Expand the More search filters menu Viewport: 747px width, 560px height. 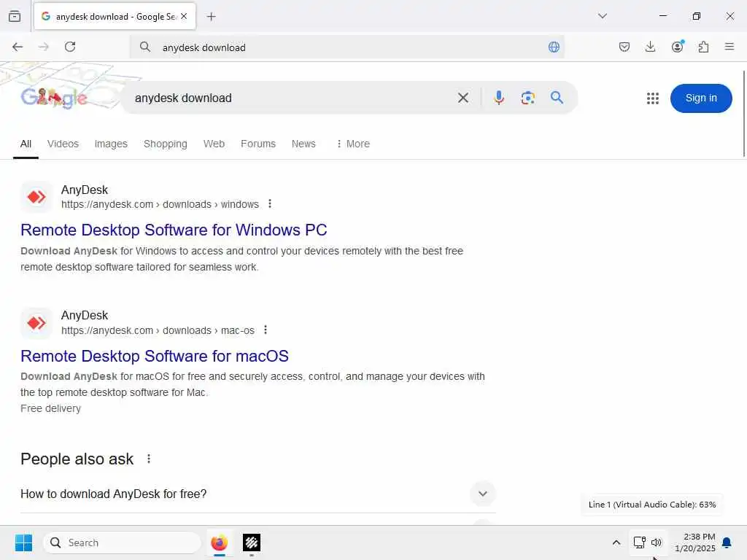tap(353, 144)
